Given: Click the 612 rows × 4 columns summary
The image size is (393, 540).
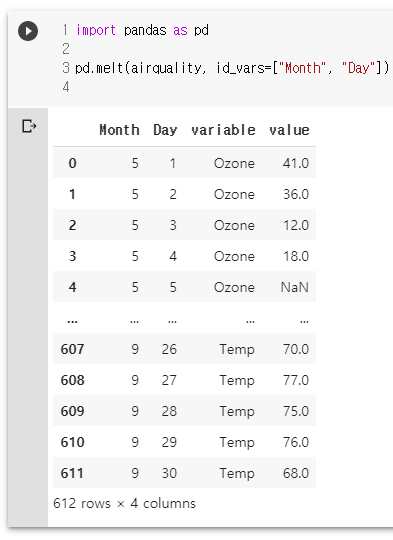Looking at the screenshot, I should click(124, 503).
